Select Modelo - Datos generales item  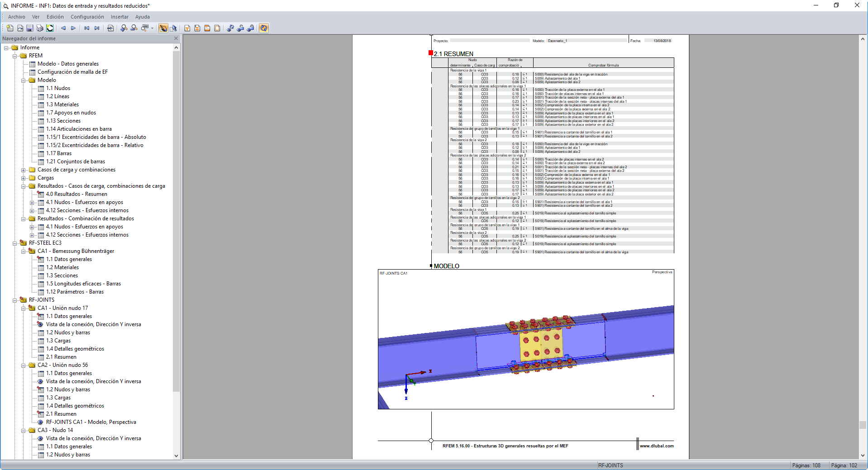[x=68, y=64]
